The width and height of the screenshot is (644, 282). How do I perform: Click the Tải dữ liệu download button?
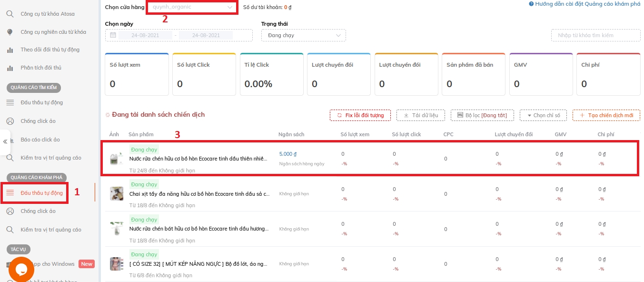(x=420, y=115)
